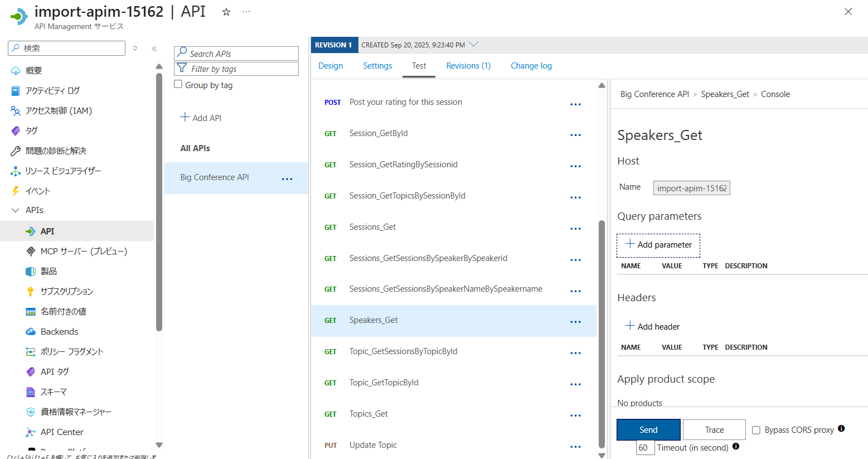Select the API item under APIs

(77, 231)
